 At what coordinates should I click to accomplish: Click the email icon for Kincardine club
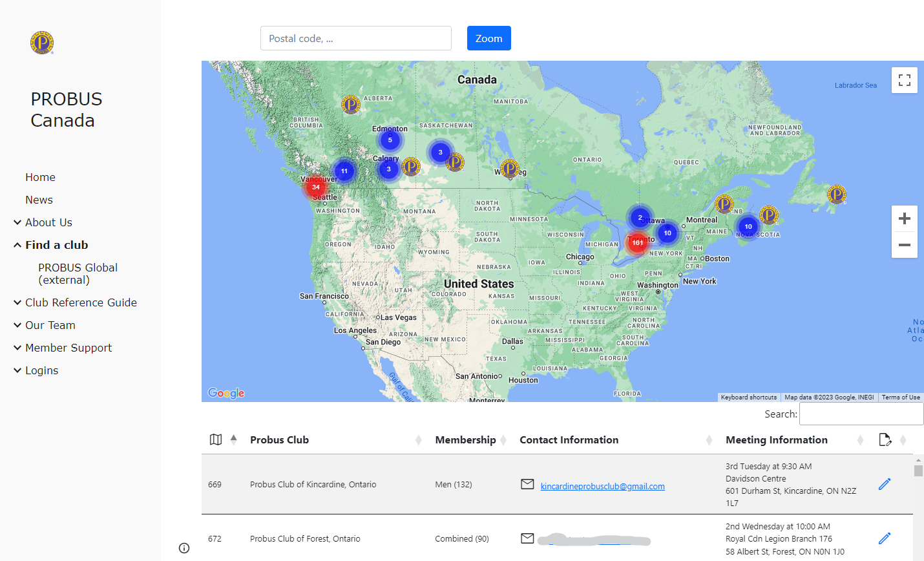coord(527,484)
